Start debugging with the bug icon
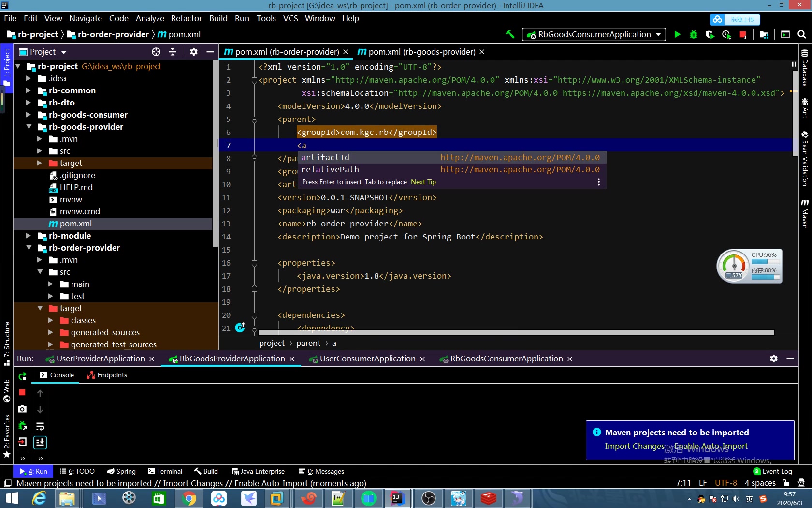The height and width of the screenshot is (508, 812). (694, 34)
